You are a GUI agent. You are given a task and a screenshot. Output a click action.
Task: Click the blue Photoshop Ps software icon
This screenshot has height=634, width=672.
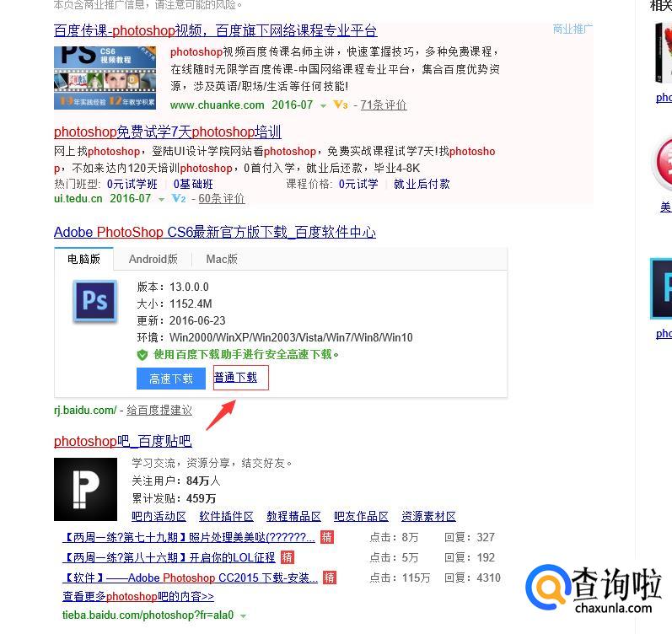tap(94, 301)
